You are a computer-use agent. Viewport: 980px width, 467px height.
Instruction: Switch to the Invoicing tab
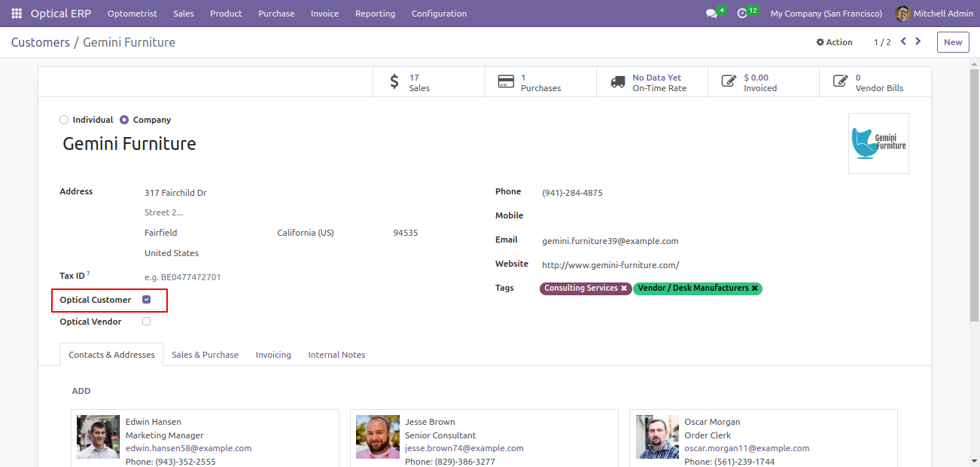click(273, 355)
